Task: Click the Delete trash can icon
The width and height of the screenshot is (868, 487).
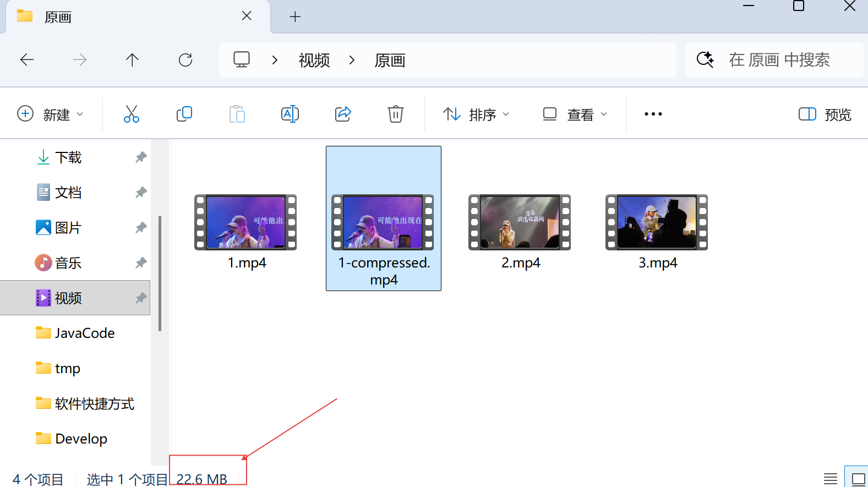Action: coord(395,114)
